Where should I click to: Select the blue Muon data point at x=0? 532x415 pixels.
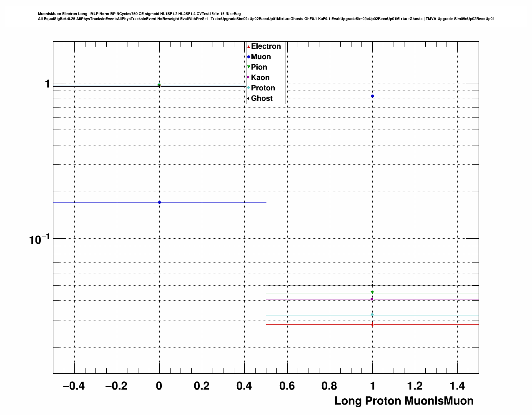click(x=159, y=202)
